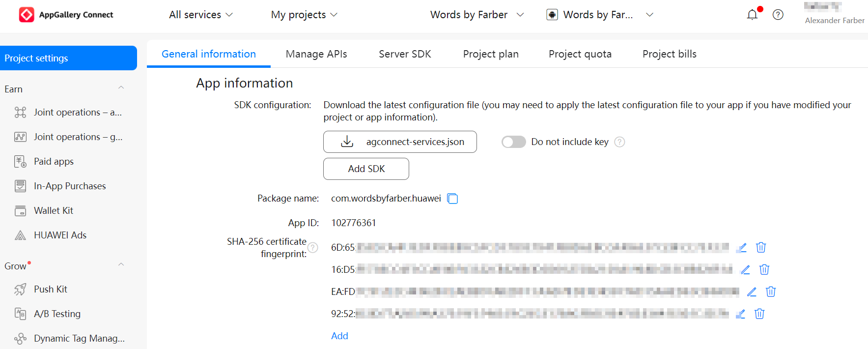Switch to the General information tab
The image size is (868, 349).
point(209,54)
